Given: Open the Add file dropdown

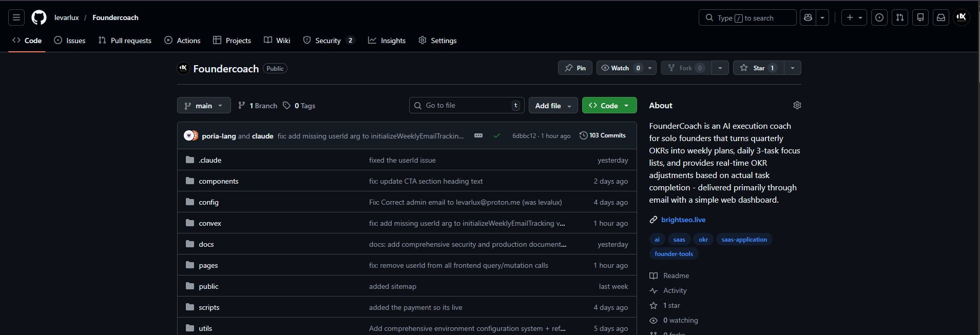Looking at the screenshot, I should pyautogui.click(x=553, y=105).
